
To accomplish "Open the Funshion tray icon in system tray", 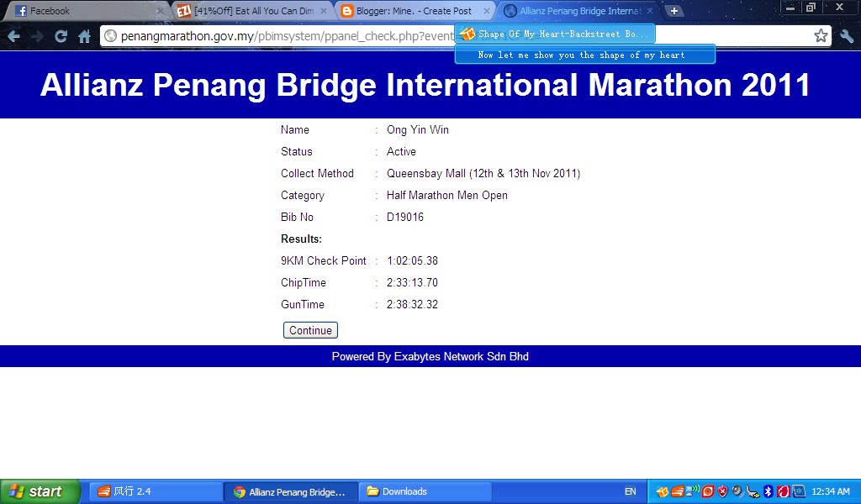I will pyautogui.click(x=678, y=491).
